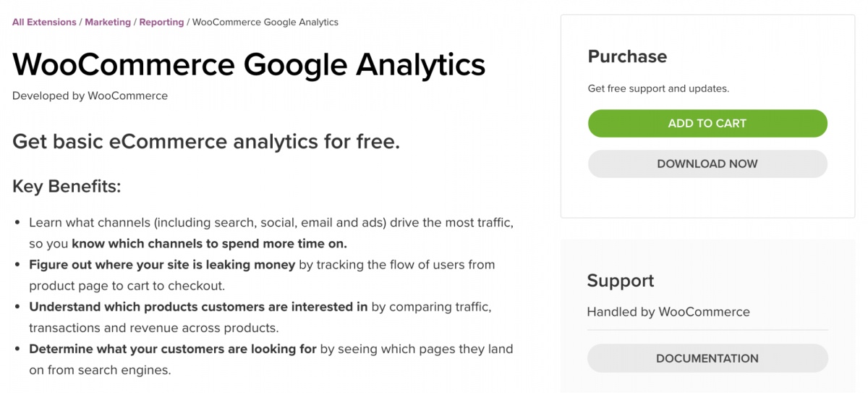This screenshot has height=393, width=868.
Task: Click the Support panel heading
Action: point(620,281)
